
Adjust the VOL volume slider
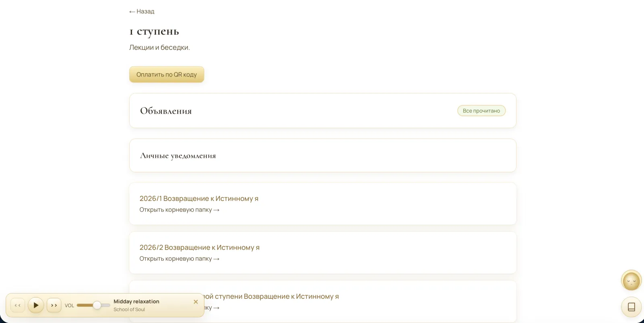pos(93,305)
